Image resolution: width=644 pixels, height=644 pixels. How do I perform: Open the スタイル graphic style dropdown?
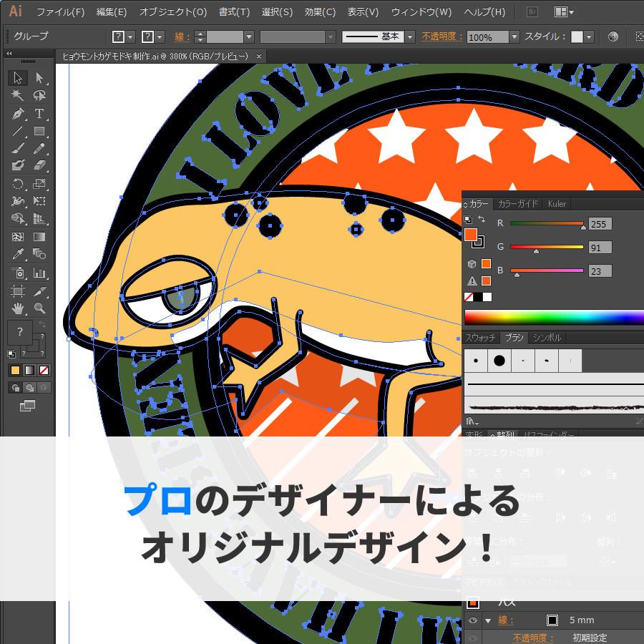tap(589, 37)
